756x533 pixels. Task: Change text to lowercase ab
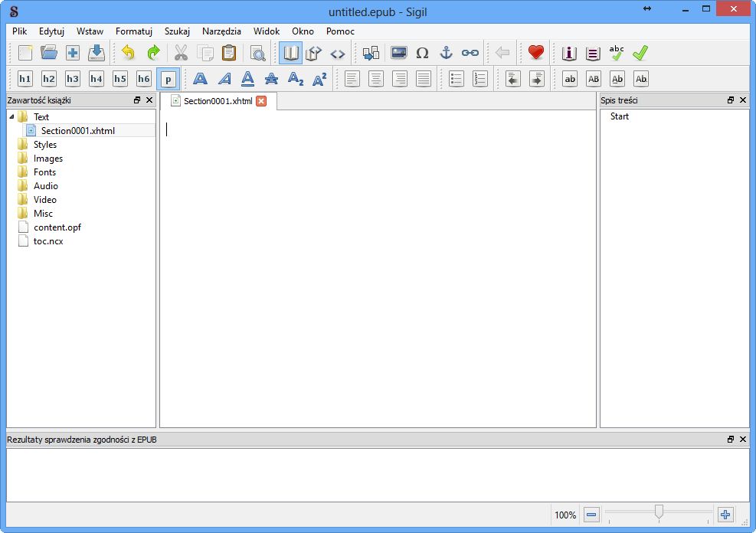(570, 79)
